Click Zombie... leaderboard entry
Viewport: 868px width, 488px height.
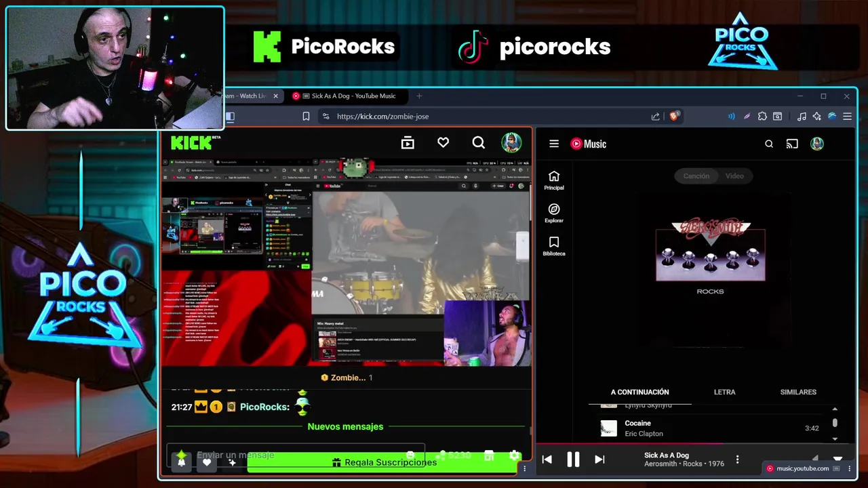click(347, 378)
